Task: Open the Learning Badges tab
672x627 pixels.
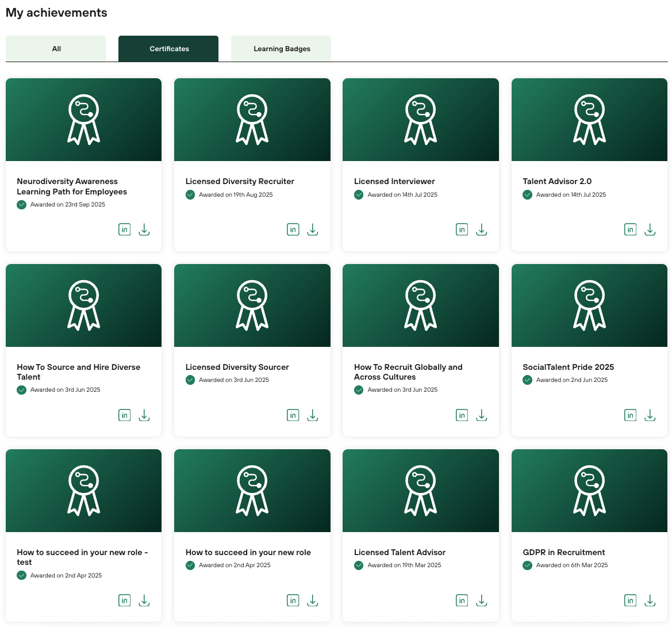Action: pos(282,49)
